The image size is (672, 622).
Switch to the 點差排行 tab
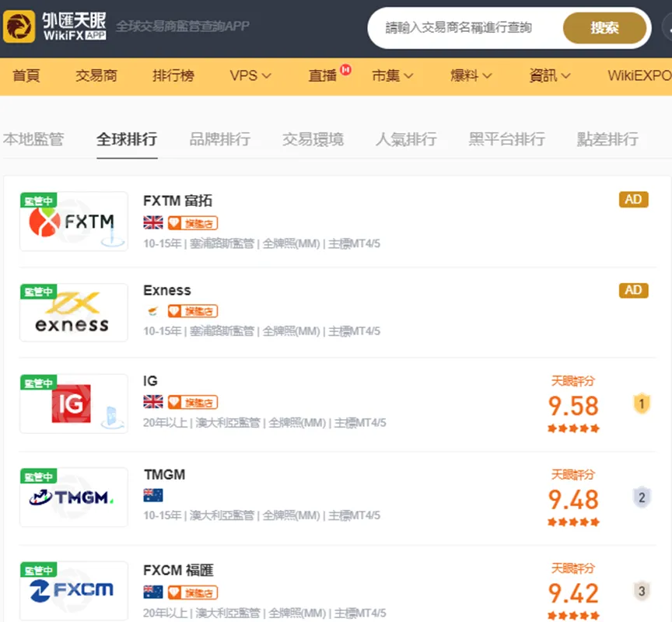tap(607, 140)
